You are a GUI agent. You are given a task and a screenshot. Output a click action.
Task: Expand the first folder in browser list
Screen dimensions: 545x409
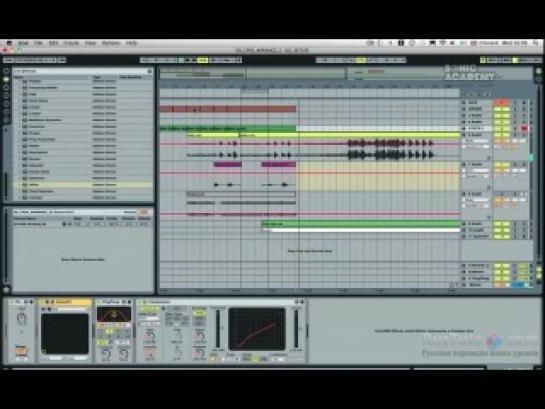(x=19, y=81)
